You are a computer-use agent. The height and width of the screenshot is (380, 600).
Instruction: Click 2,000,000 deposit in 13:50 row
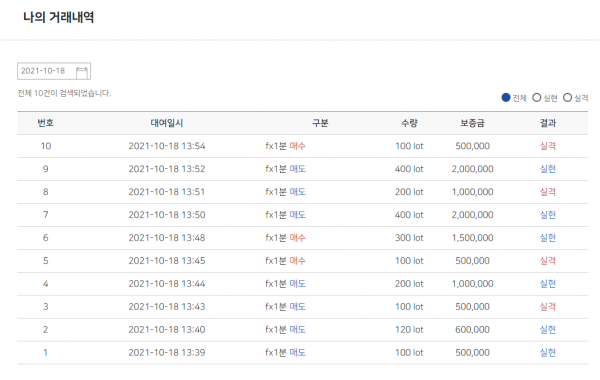[x=473, y=215]
